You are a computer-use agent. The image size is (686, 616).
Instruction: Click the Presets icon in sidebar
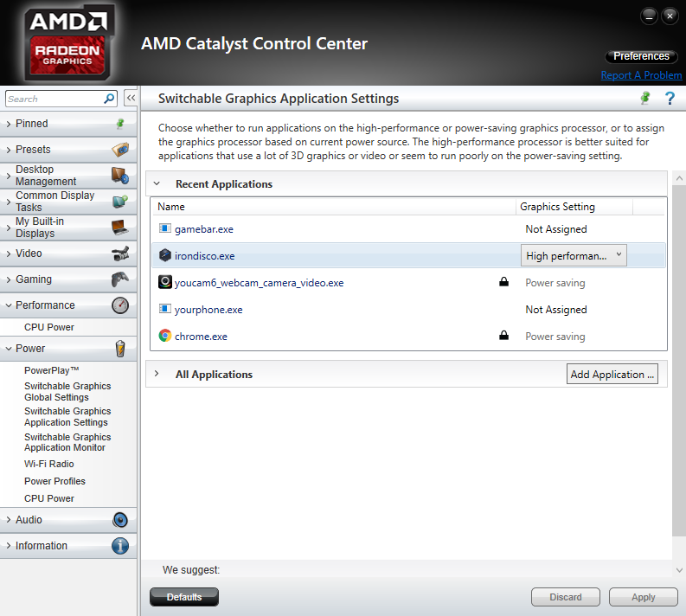(120, 150)
